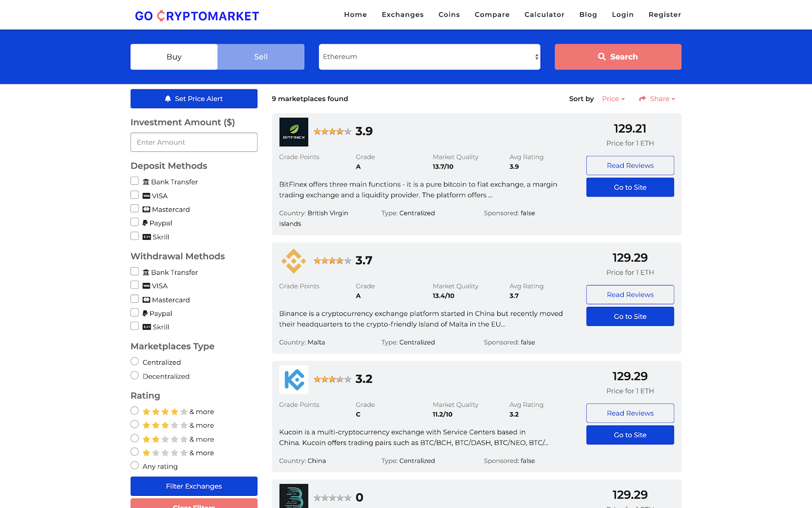The image size is (812, 508).
Task: Click the Mastercard icon under Withdrawal Methods
Action: [147, 300]
